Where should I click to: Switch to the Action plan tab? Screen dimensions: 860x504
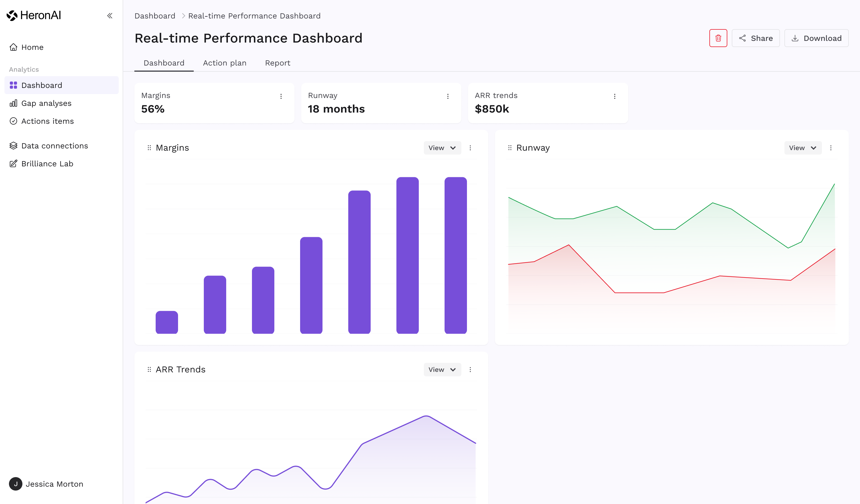click(x=225, y=63)
